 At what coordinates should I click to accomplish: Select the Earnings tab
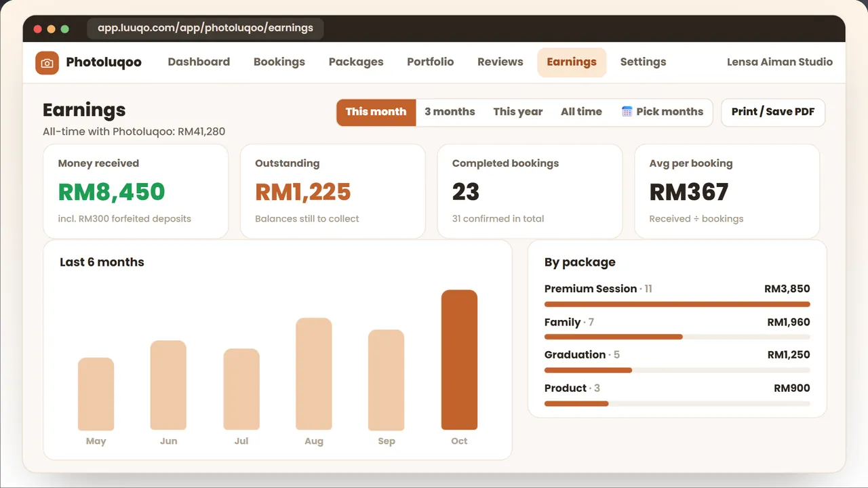572,62
